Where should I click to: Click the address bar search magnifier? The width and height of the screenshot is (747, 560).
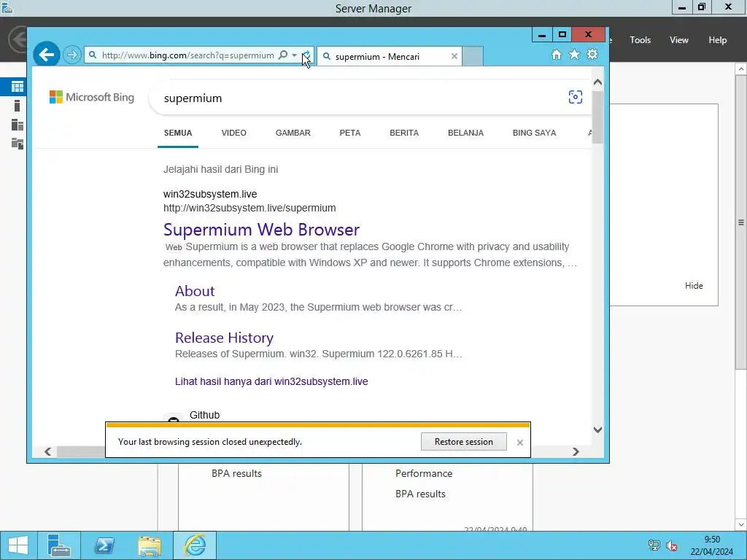coord(282,55)
